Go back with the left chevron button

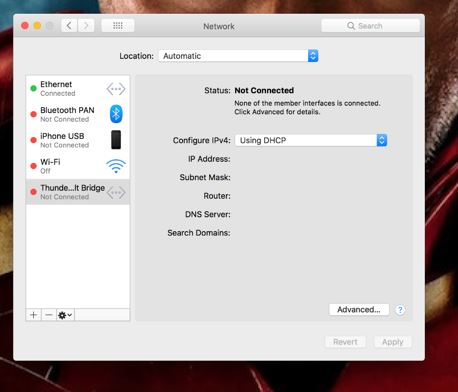[x=69, y=26]
